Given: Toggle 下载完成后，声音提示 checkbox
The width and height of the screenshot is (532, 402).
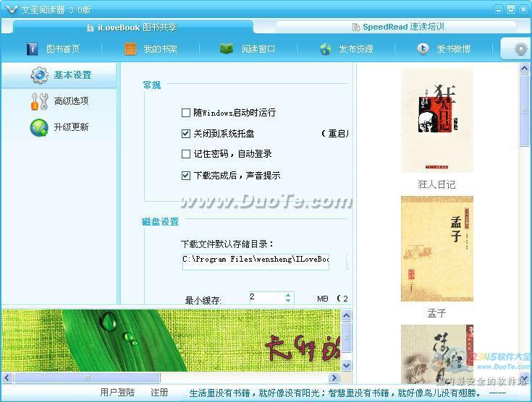Looking at the screenshot, I should 186,175.
